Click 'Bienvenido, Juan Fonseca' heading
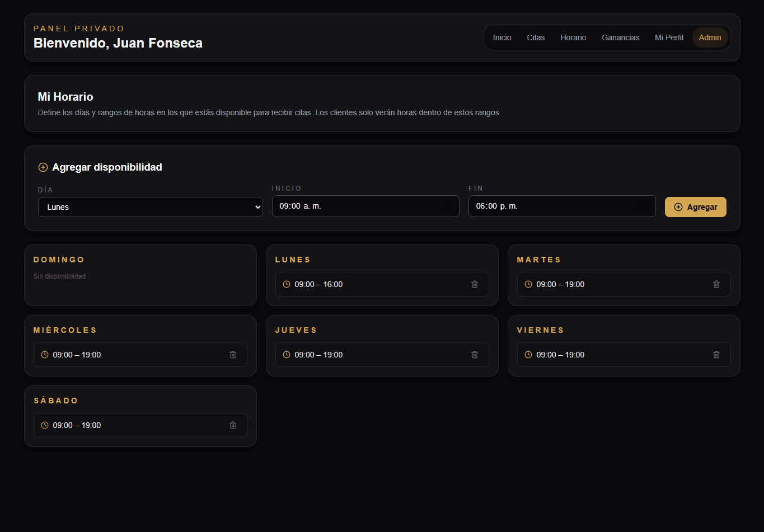The height and width of the screenshot is (532, 764). click(x=118, y=43)
